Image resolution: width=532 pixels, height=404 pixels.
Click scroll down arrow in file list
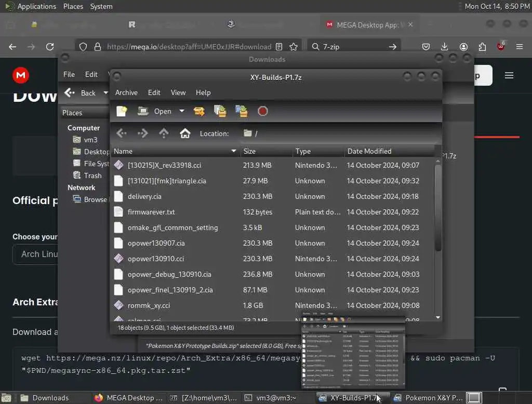(x=438, y=317)
